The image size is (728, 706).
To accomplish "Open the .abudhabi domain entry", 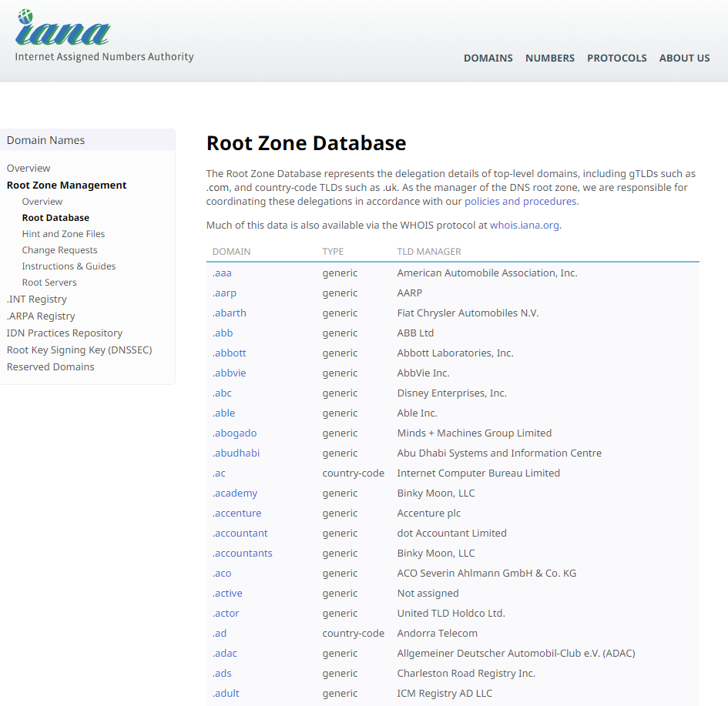I will click(x=236, y=453).
